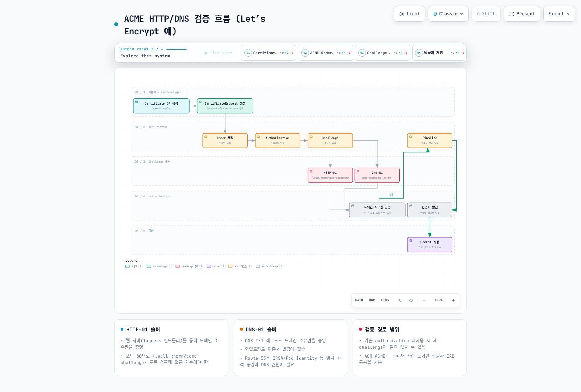581x392 pixels.
Task: Open the diagram search icon
Action: tap(399, 300)
